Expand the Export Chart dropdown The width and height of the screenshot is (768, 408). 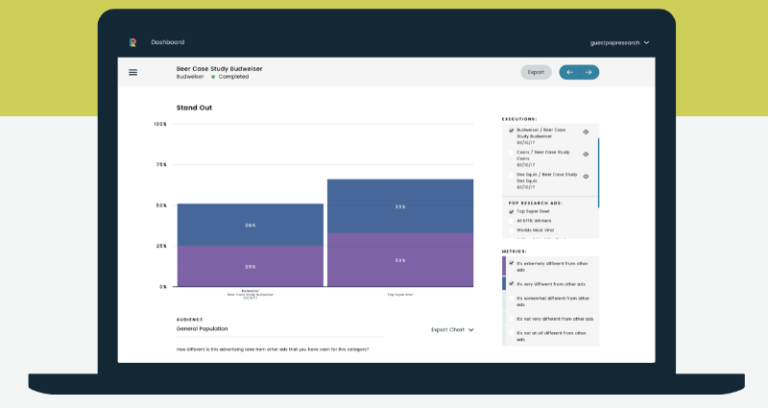click(x=452, y=329)
